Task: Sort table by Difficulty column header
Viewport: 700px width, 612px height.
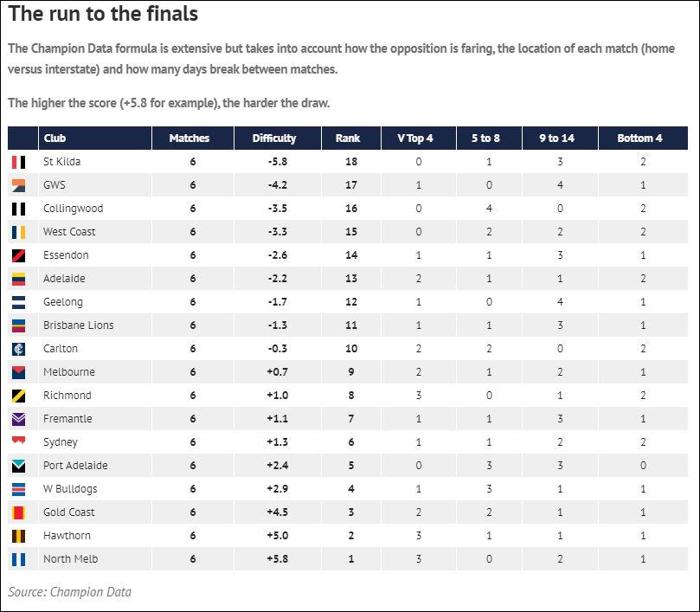Action: coord(274,139)
